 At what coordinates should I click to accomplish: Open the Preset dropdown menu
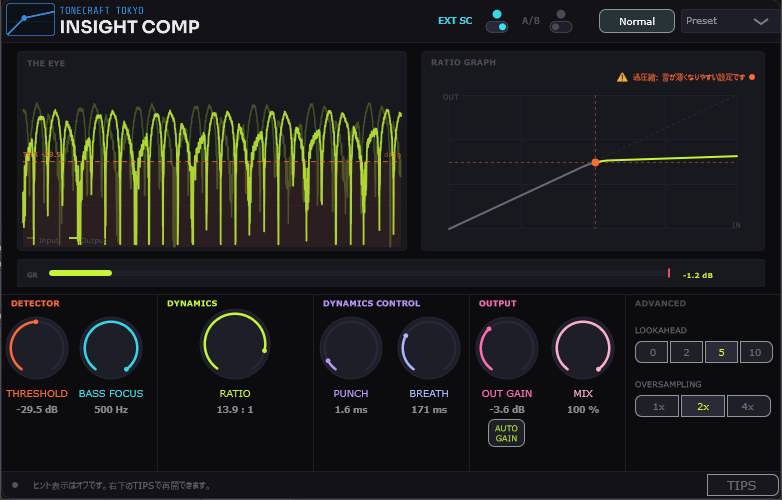(725, 21)
